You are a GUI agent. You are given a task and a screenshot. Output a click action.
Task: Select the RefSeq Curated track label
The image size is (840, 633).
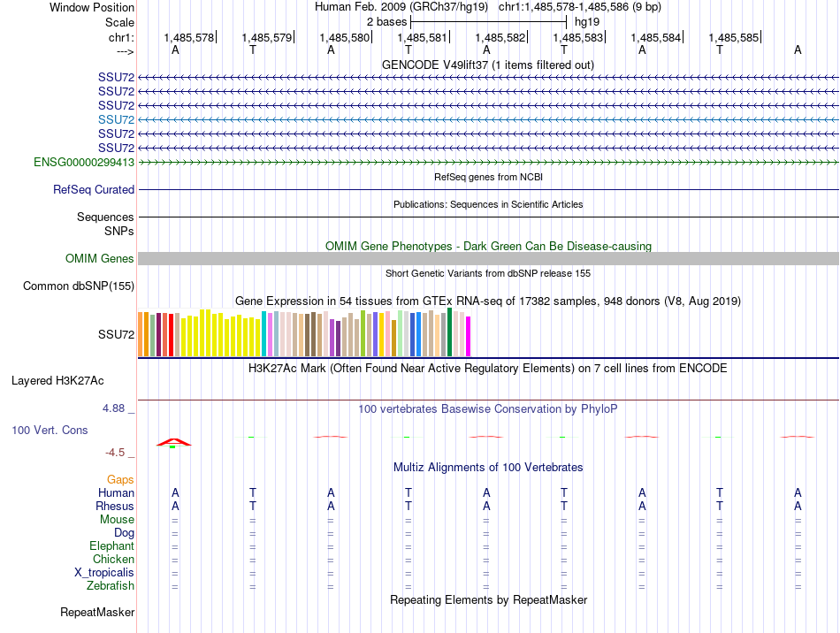pos(94,189)
